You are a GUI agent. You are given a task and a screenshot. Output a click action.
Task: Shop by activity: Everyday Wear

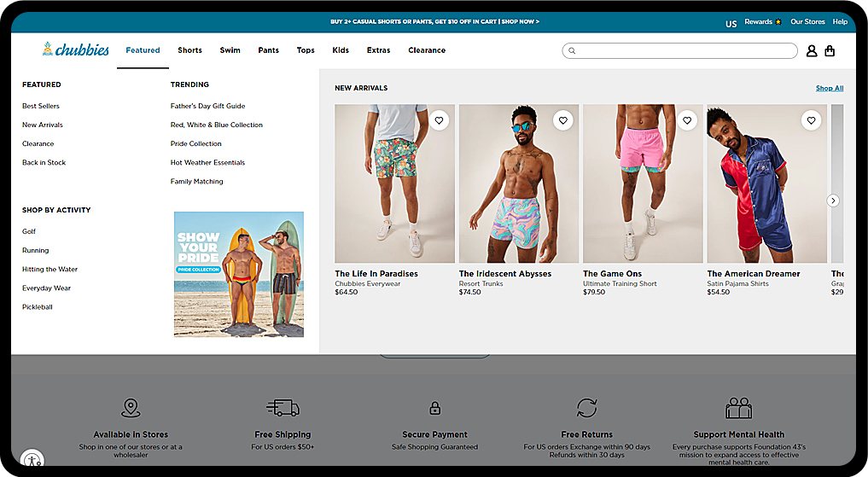46,288
